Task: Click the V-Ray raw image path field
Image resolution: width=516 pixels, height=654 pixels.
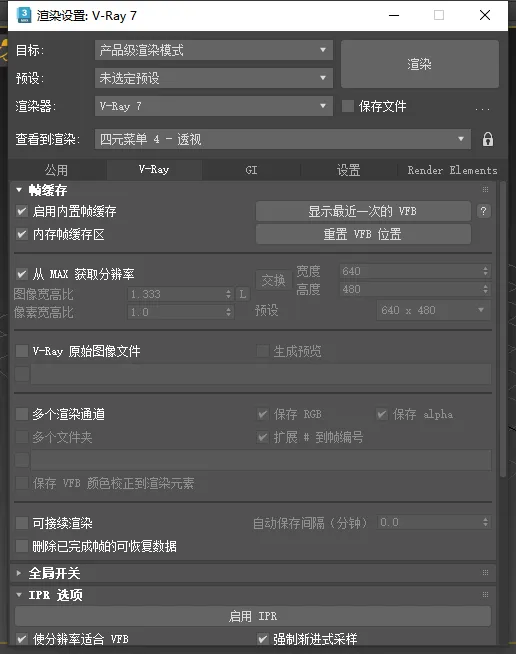Action: click(261, 374)
